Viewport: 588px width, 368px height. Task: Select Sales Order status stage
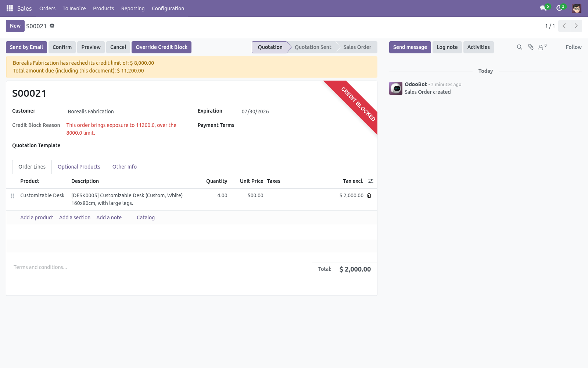click(357, 47)
